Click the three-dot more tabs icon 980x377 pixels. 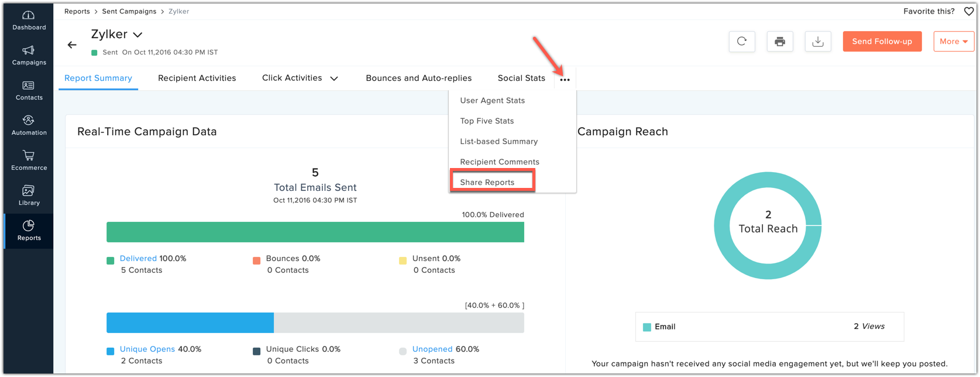(x=565, y=80)
